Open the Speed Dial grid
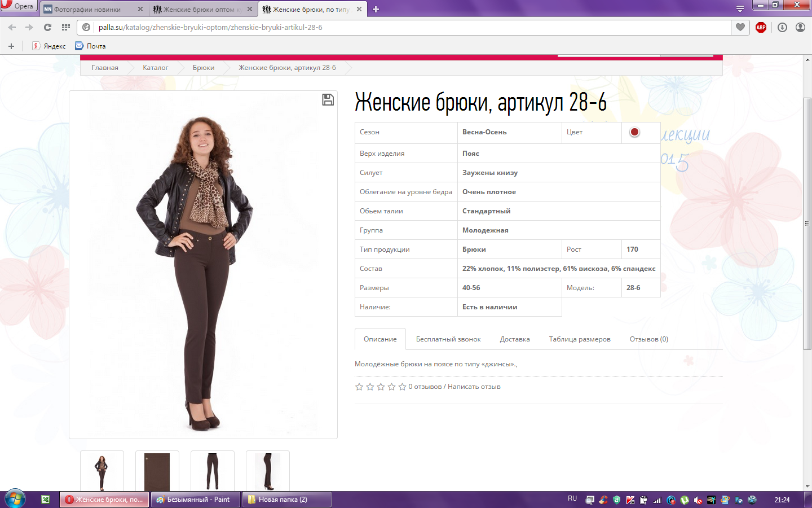 pyautogui.click(x=66, y=27)
